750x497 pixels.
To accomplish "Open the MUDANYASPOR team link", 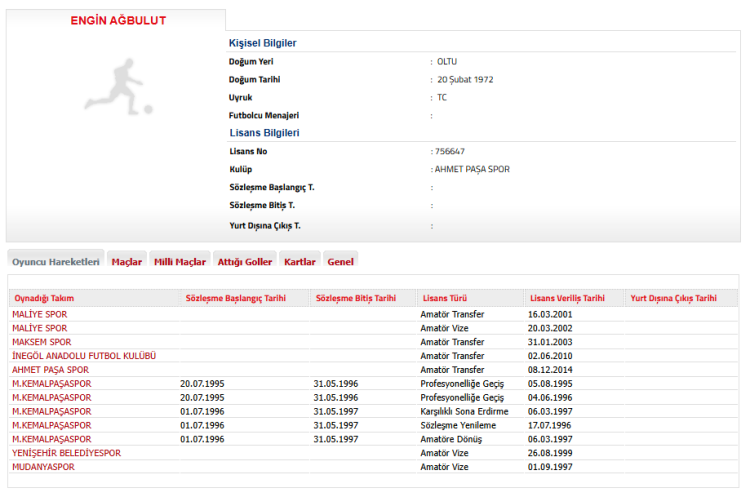I will [46, 467].
